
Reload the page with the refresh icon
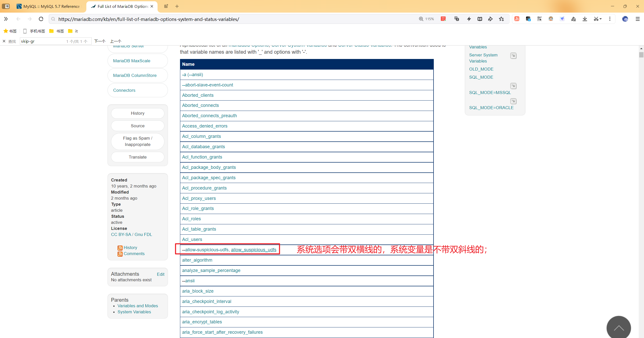point(41,19)
